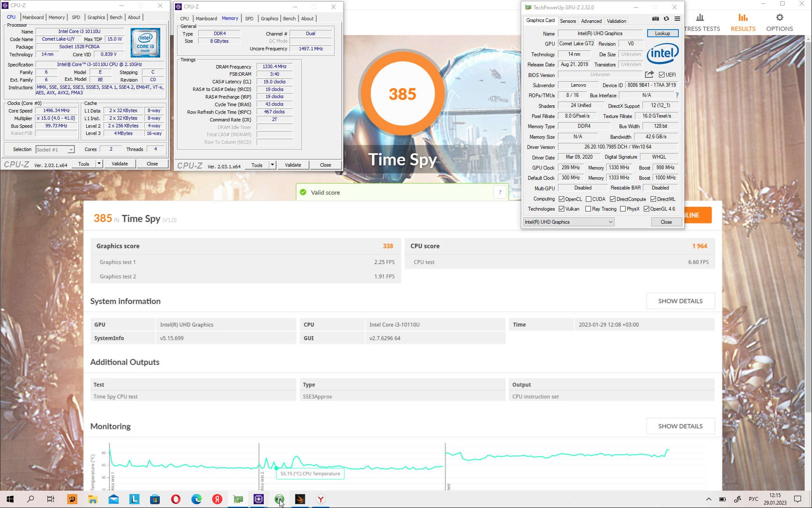Switch to CPU-Z via its taskbar icon
Image resolution: width=812 pixels, height=508 pixels.
[x=258, y=499]
